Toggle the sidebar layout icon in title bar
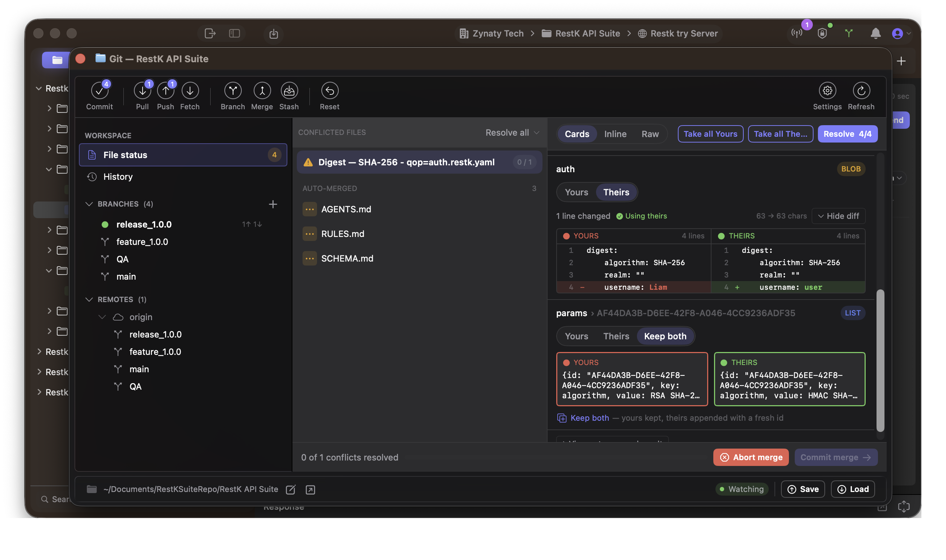Image resolution: width=946 pixels, height=560 pixels. click(235, 33)
